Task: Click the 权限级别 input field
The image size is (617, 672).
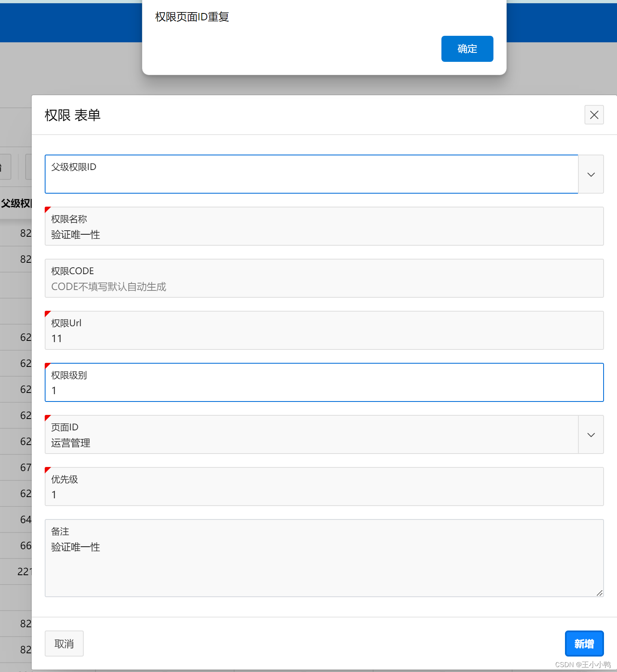Action: click(324, 382)
